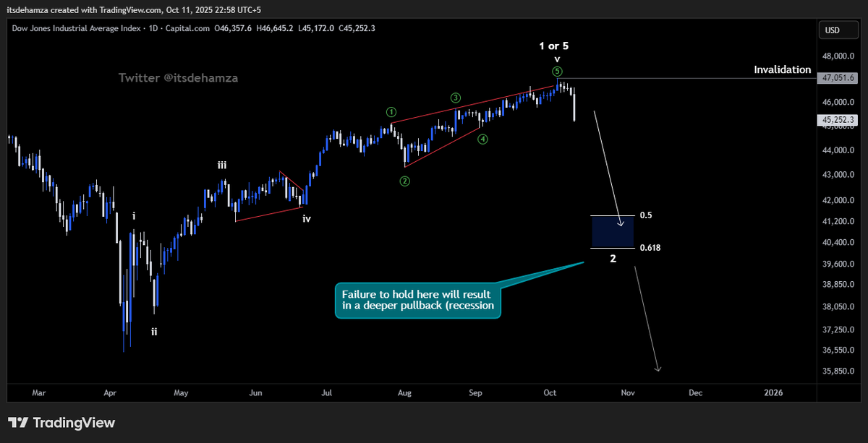Viewport: 868px width, 443px height.
Task: Click the Nov label on time axis
Action: (x=627, y=393)
